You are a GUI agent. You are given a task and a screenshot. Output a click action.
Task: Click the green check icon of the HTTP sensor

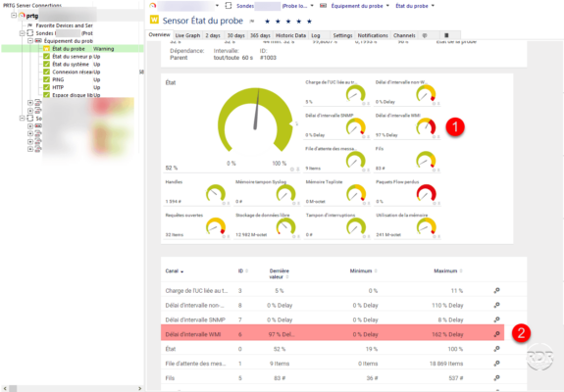[x=46, y=87]
